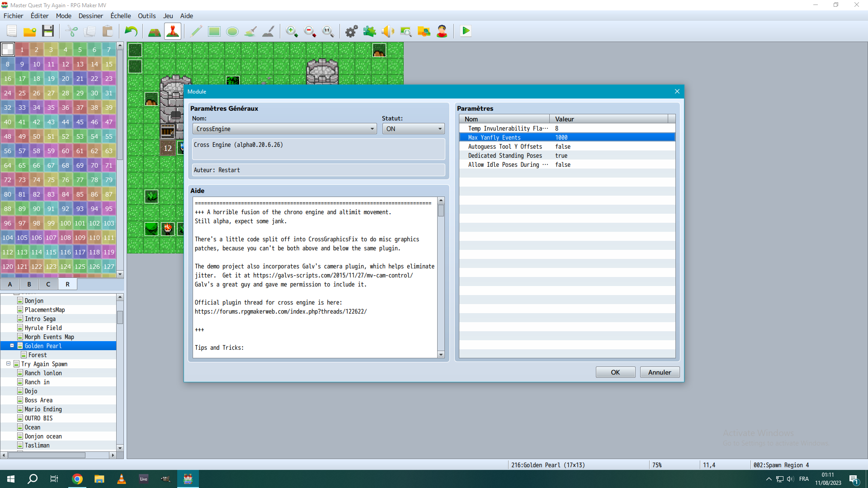Select the Rectangle drawing tool
The width and height of the screenshot is (868, 488).
(x=214, y=31)
